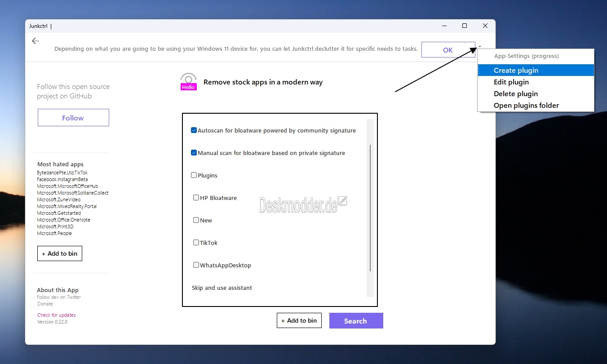This screenshot has height=364, width=607.
Task: Open the three-dot options menu
Action: tap(480, 46)
